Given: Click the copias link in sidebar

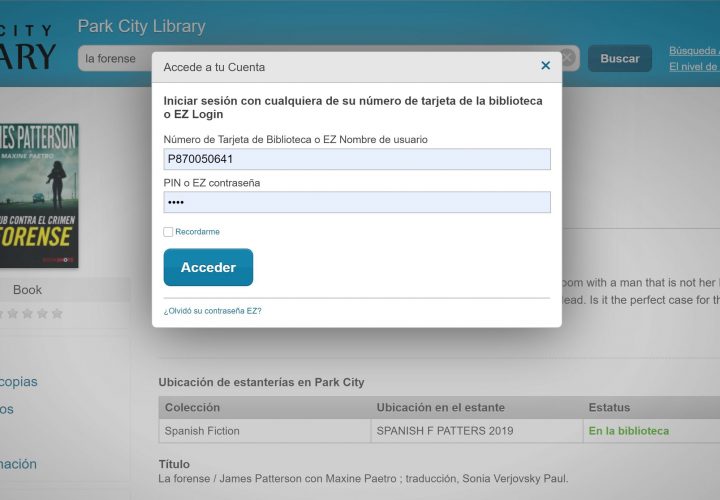Looking at the screenshot, I should [20, 381].
